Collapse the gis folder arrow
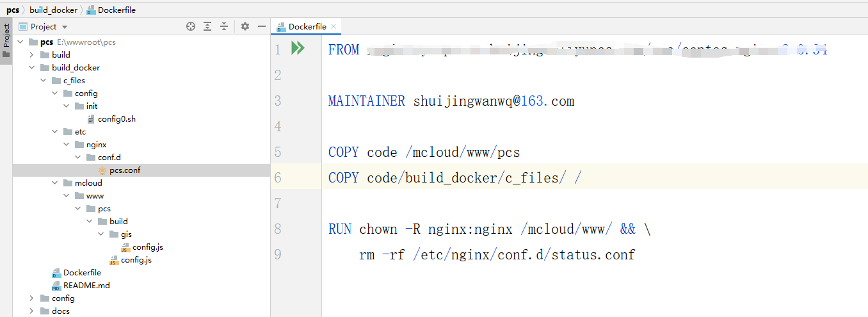This screenshot has height=317, width=868. [101, 234]
